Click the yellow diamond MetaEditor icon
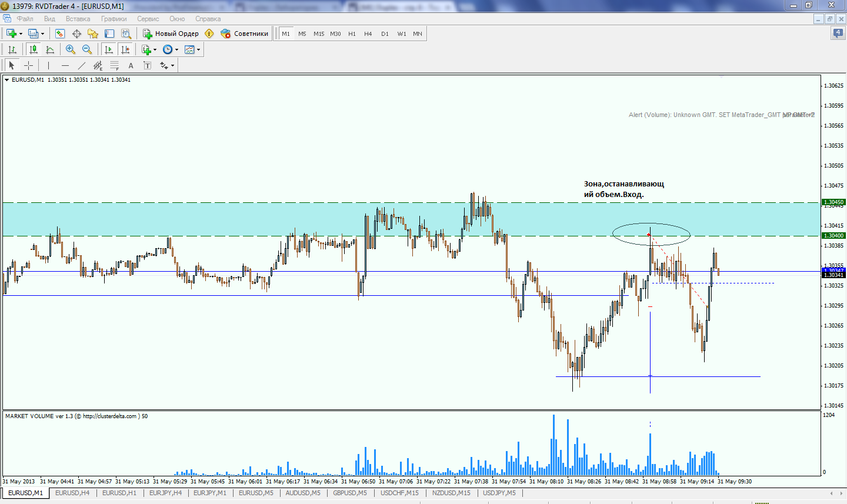 [209, 34]
